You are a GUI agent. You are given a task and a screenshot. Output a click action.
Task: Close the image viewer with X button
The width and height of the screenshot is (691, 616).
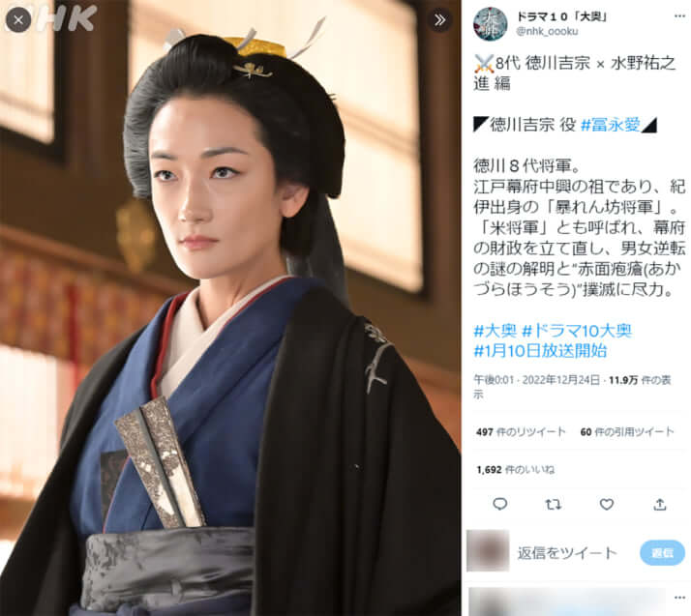point(18,19)
